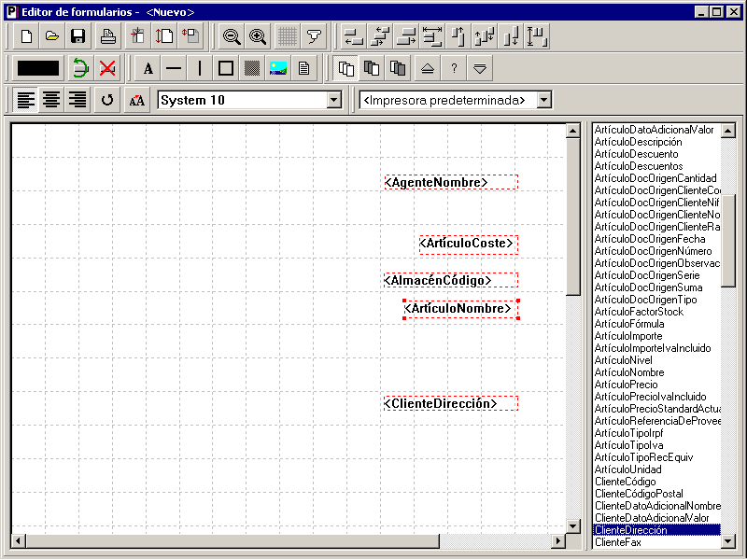Expand the Impresora predeterminada dropdown

pyautogui.click(x=544, y=100)
